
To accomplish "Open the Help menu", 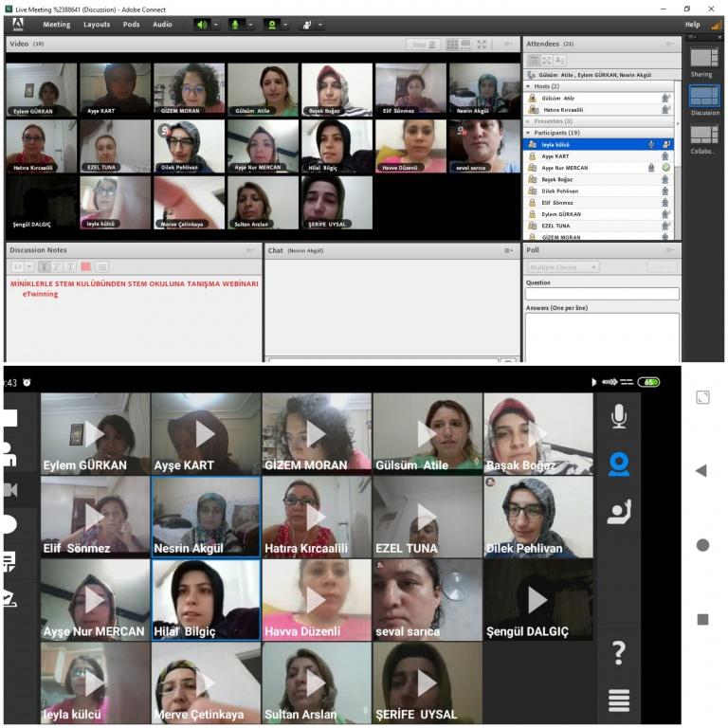I will [692, 25].
